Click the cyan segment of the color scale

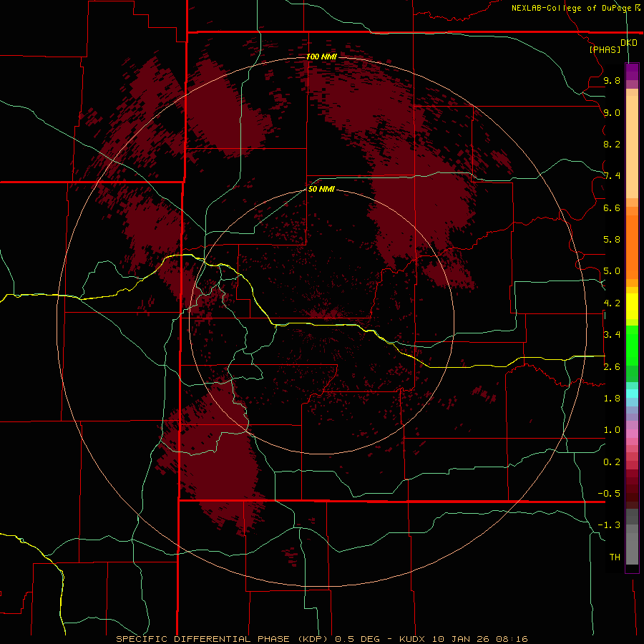632,394
